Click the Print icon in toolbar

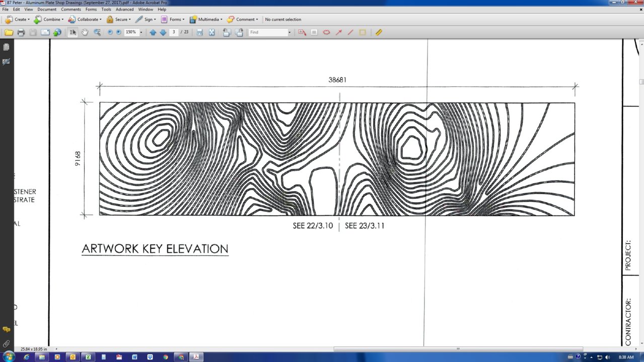click(x=21, y=32)
